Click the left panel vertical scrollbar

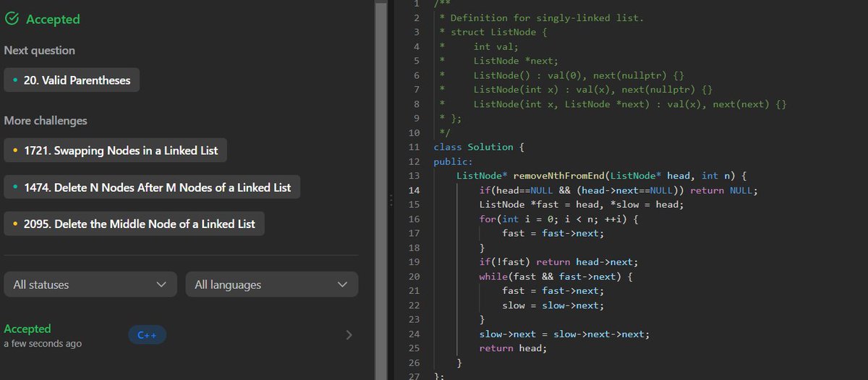coord(380,190)
